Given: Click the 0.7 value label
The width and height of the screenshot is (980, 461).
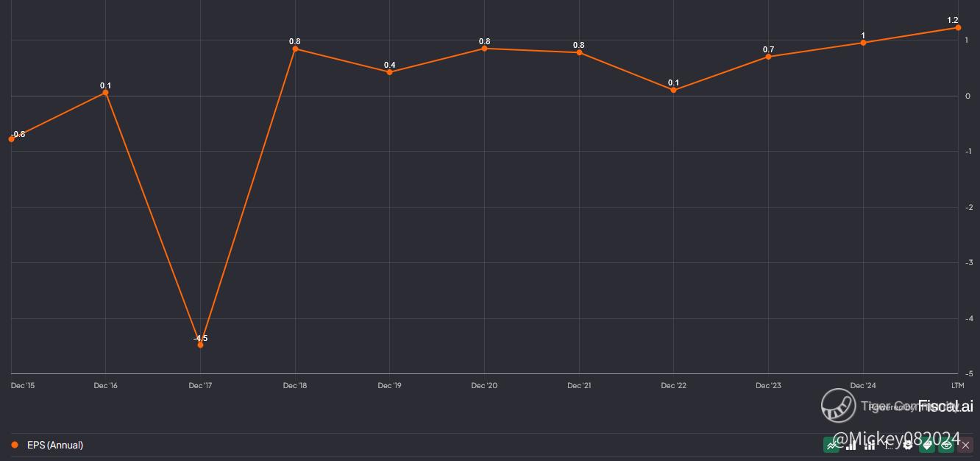Looking at the screenshot, I should click(x=768, y=49).
